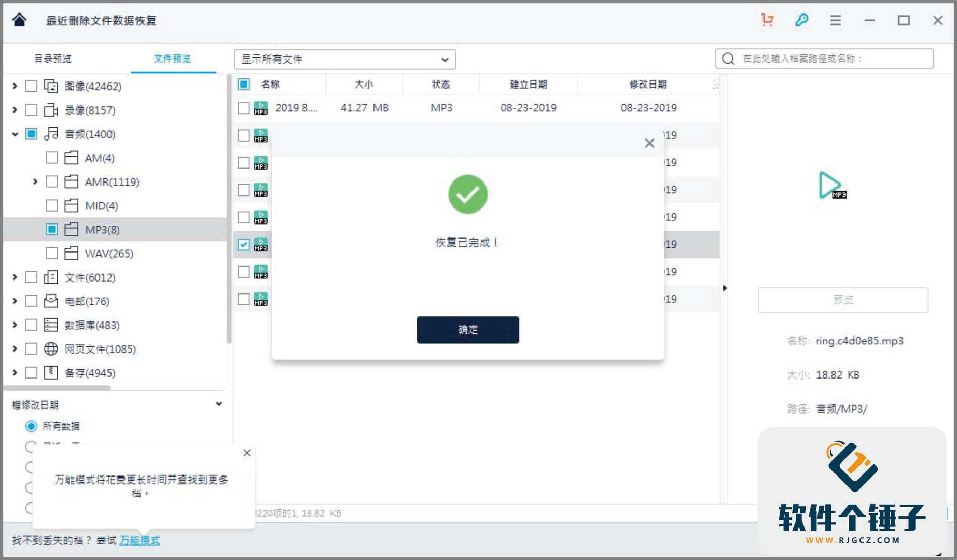
Task: Open the 显示所有文件 filter dropdown
Action: point(344,59)
